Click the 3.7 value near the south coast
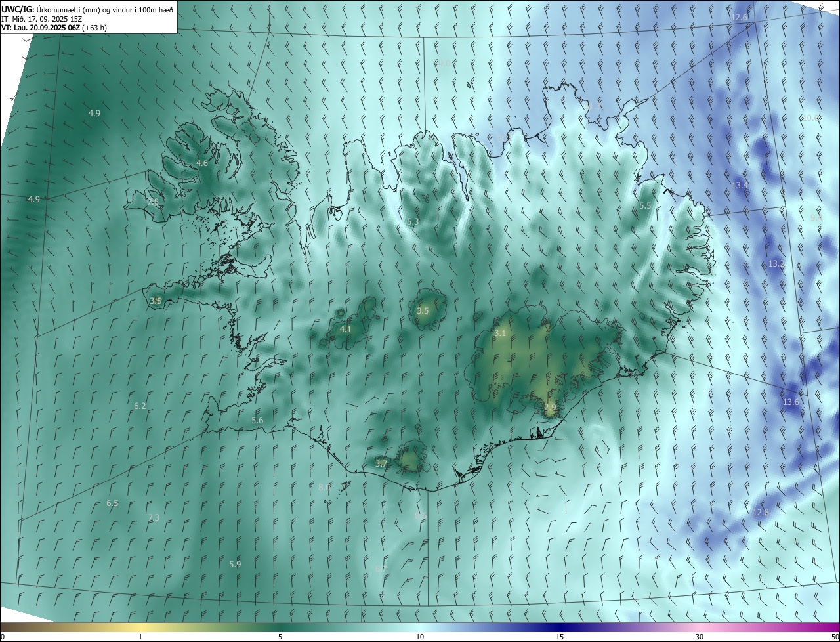This screenshot has width=840, height=642. (381, 463)
